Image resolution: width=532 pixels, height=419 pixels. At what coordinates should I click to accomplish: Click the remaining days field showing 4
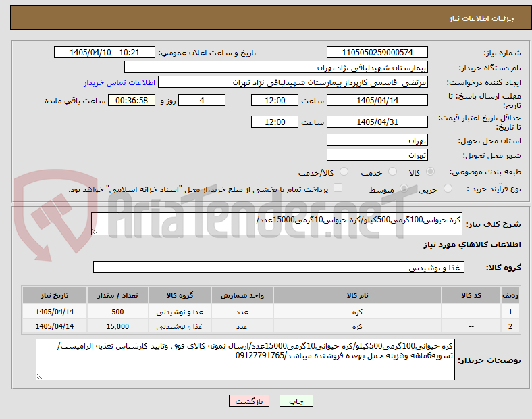[202, 101]
